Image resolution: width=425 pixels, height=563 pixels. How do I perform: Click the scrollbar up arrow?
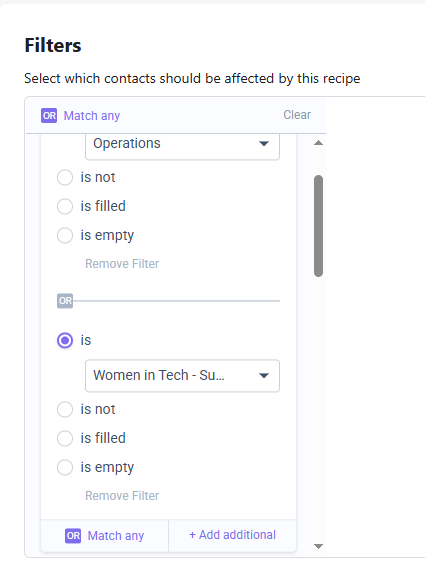point(318,143)
